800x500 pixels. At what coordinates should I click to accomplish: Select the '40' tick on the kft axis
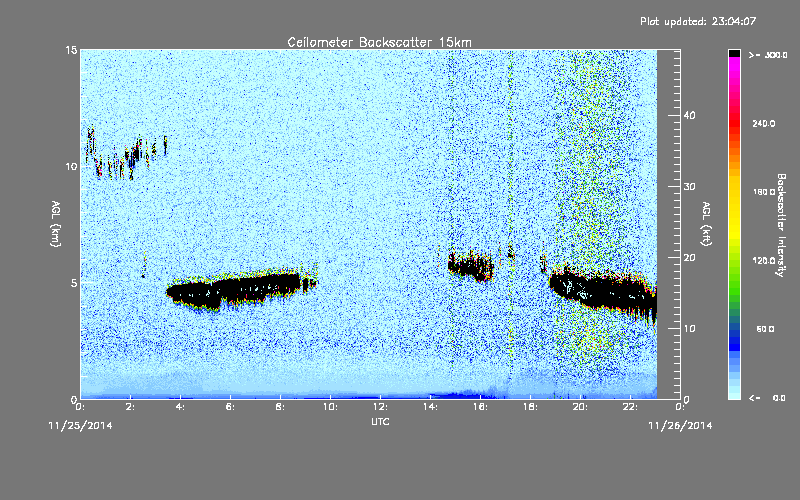(689, 115)
